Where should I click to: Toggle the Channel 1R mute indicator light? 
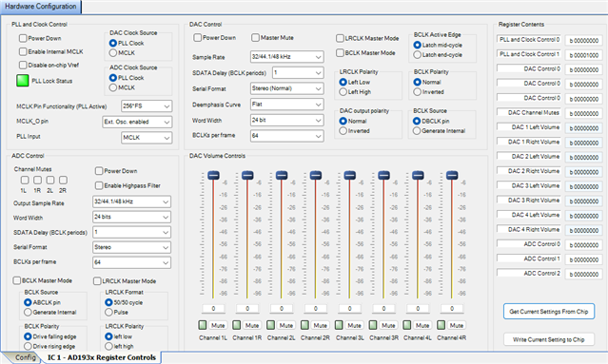[237, 325]
